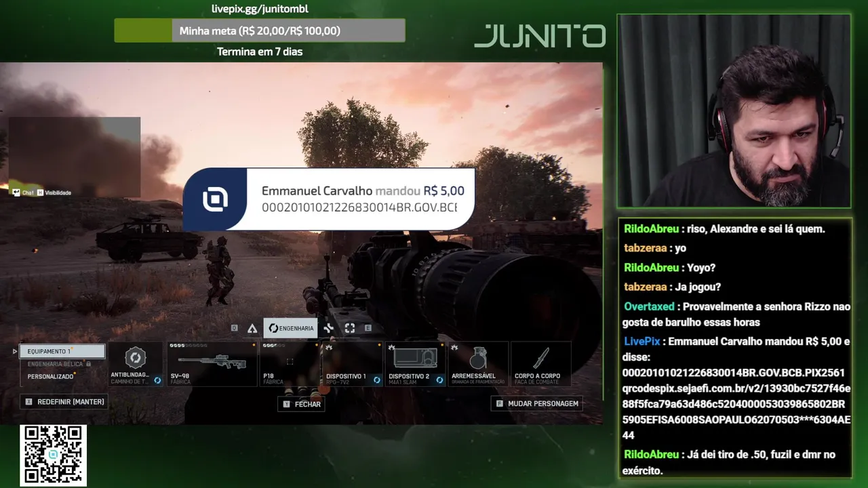
Task: Click the Visibilidade key hint
Action: 54,192
